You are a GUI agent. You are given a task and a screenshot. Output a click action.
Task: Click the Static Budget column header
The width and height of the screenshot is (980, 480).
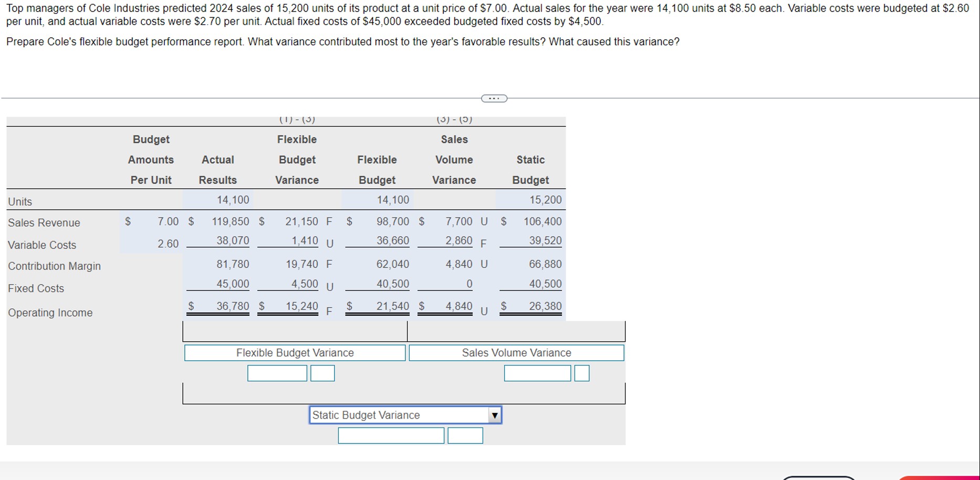click(530, 170)
